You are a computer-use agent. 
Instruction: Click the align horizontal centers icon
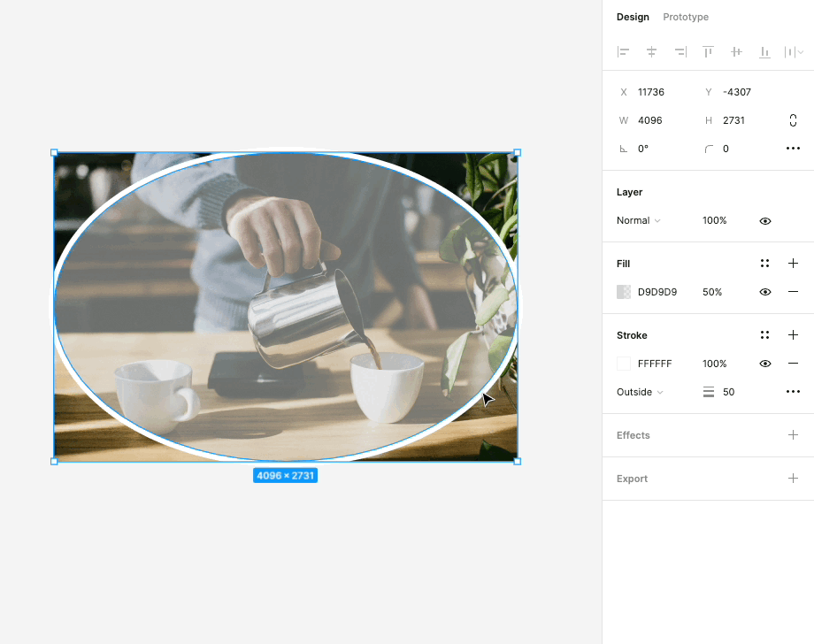coord(651,52)
